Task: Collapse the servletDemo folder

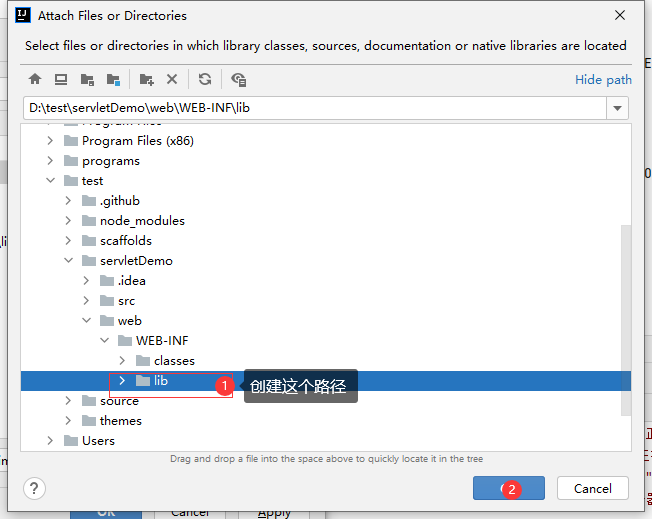Action: (68, 260)
